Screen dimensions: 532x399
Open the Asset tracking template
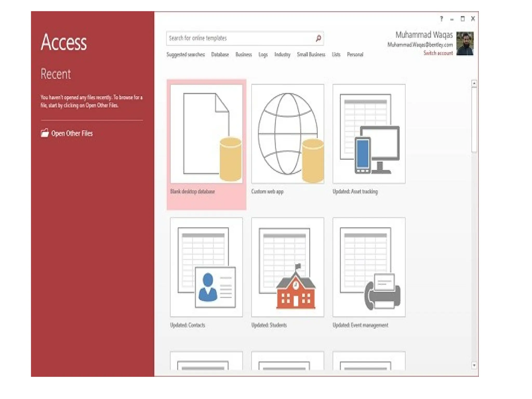point(369,134)
